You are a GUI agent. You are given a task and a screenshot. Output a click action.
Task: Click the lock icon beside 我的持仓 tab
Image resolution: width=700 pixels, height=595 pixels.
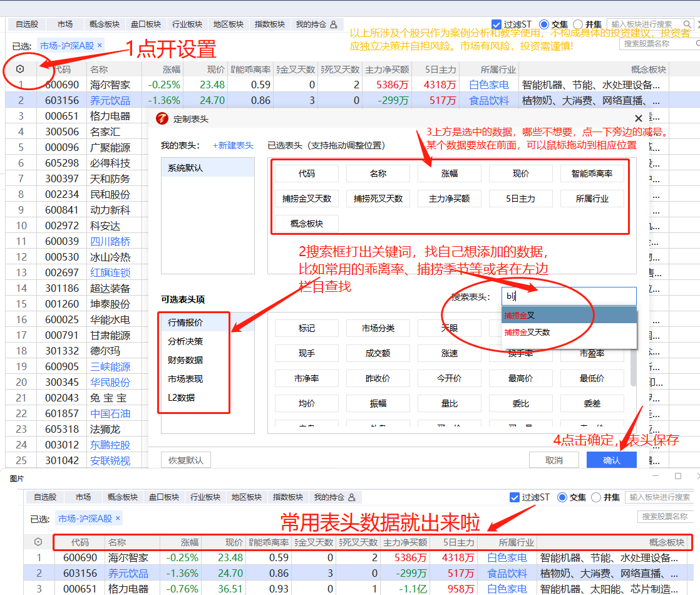(334, 24)
